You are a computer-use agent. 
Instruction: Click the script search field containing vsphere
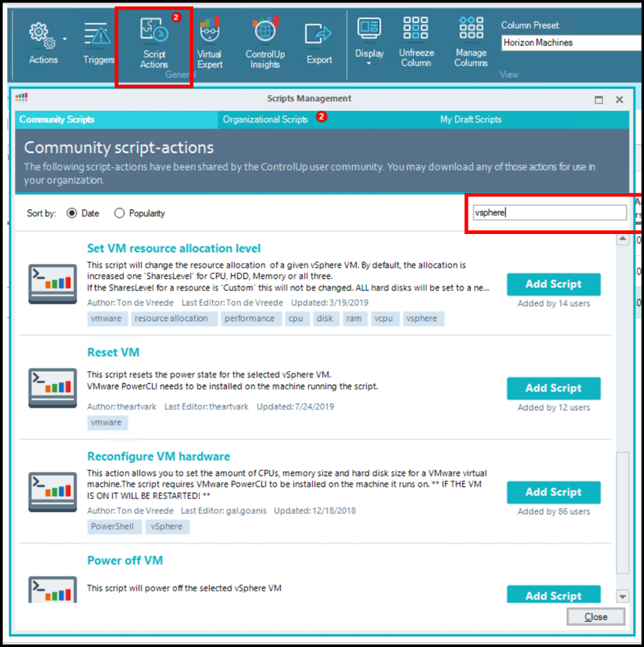[x=550, y=212]
